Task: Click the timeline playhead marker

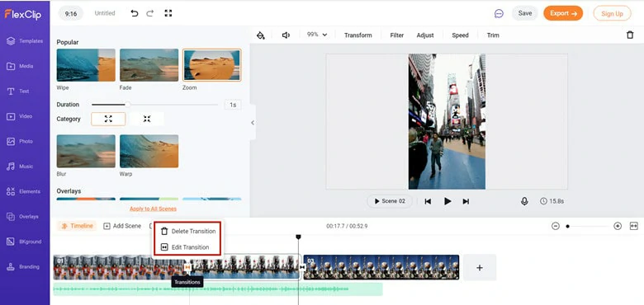Action: (x=299, y=237)
